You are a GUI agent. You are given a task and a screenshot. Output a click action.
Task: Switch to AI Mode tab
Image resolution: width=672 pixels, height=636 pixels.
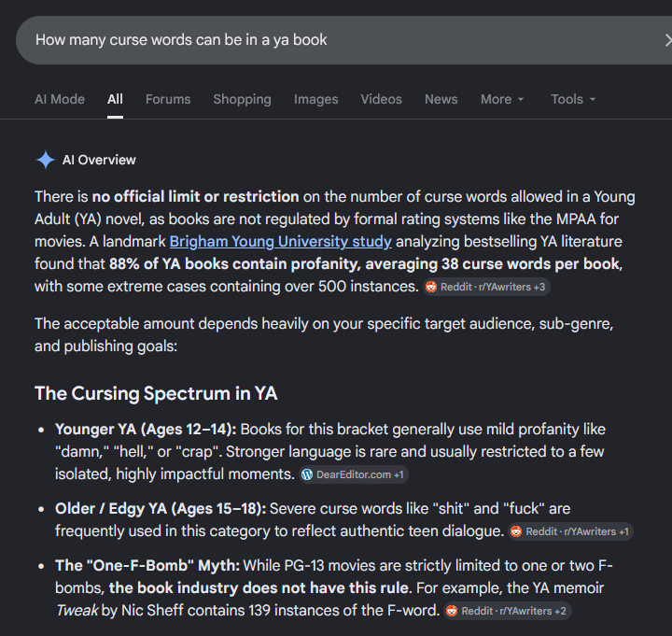point(60,99)
